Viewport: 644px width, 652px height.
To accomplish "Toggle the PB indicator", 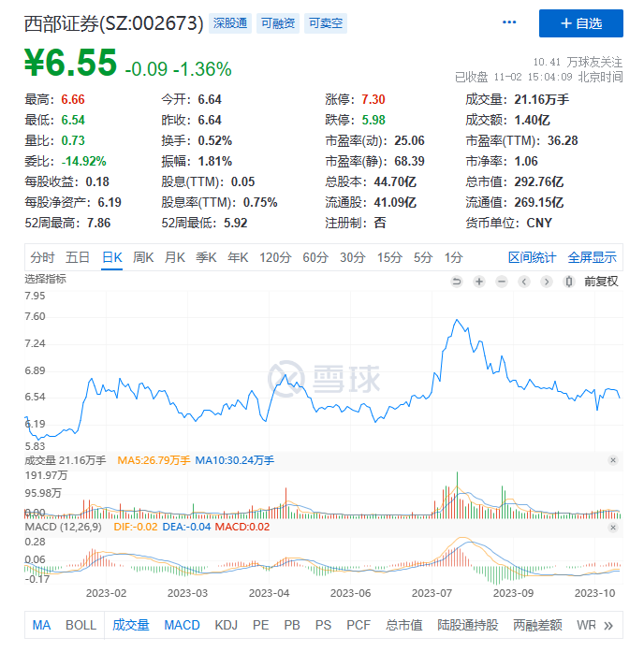I will [x=292, y=625].
